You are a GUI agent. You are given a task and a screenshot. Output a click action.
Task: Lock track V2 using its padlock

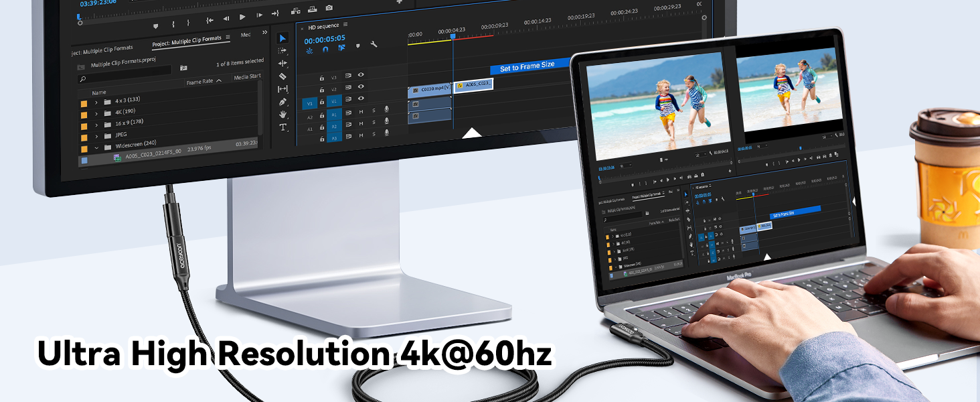pyautogui.click(x=322, y=90)
